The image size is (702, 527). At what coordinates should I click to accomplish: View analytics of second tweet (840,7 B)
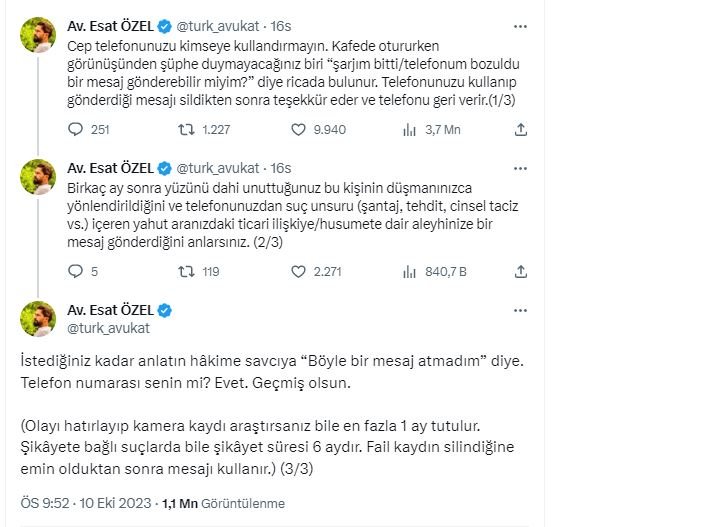(408, 270)
